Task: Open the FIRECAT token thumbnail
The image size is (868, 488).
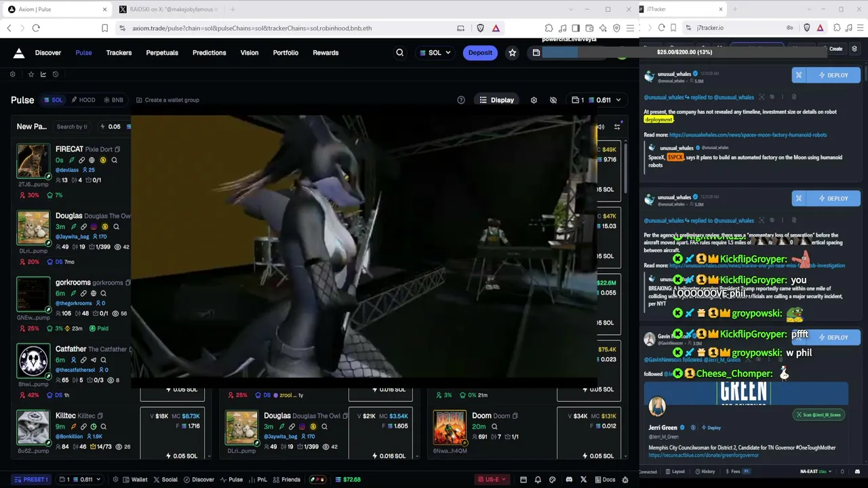Action: pyautogui.click(x=33, y=162)
